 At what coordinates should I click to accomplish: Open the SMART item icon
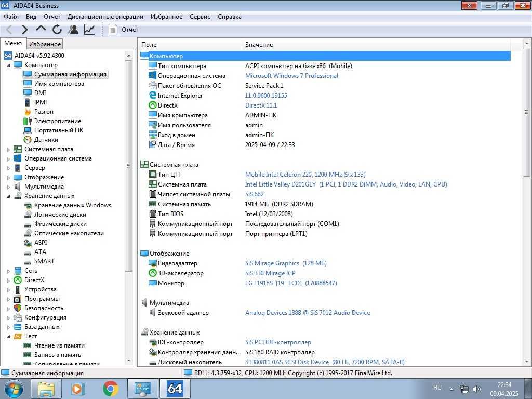point(28,262)
